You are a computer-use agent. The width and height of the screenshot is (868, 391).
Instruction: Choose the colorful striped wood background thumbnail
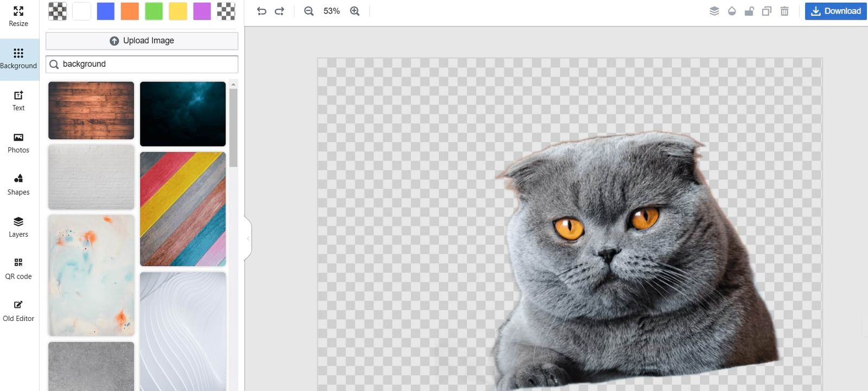(x=183, y=209)
